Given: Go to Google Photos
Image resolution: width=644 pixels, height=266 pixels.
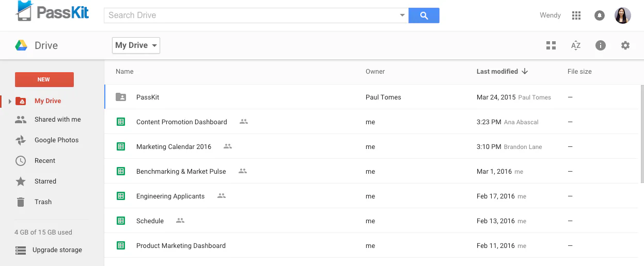Looking at the screenshot, I should (57, 140).
